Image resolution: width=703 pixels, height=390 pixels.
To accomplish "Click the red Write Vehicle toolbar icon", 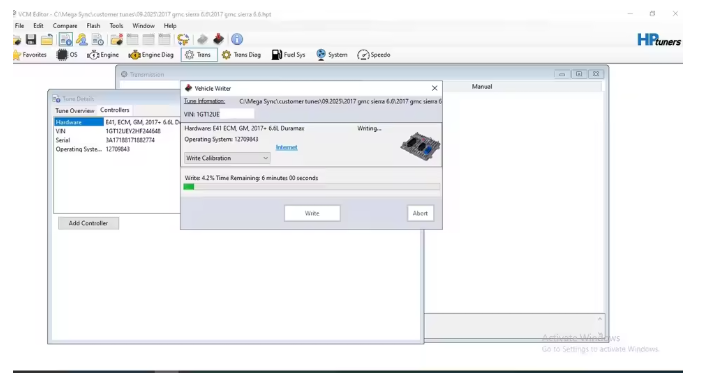I will 218,39.
